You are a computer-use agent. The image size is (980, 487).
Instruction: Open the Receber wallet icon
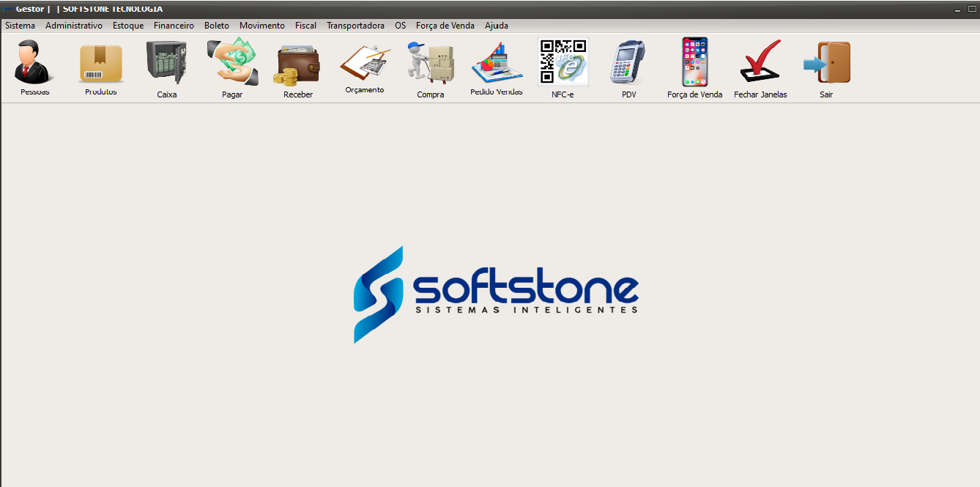[x=297, y=64]
